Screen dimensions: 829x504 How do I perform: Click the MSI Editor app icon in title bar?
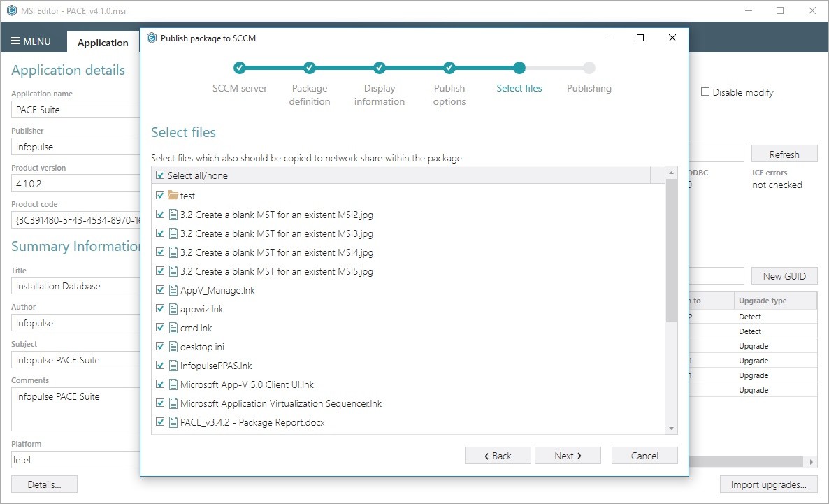(x=12, y=10)
